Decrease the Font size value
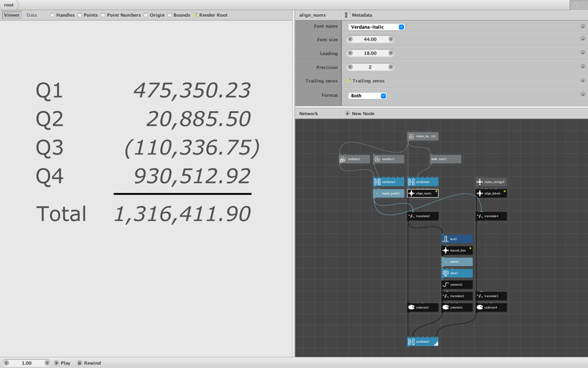 pyautogui.click(x=350, y=39)
